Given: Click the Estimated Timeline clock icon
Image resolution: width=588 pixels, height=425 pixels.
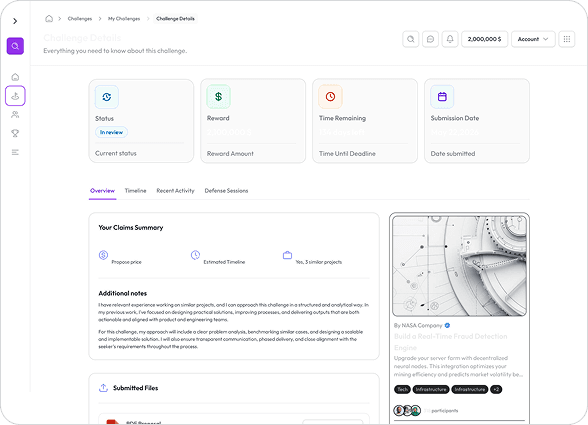Looking at the screenshot, I should 195,255.
